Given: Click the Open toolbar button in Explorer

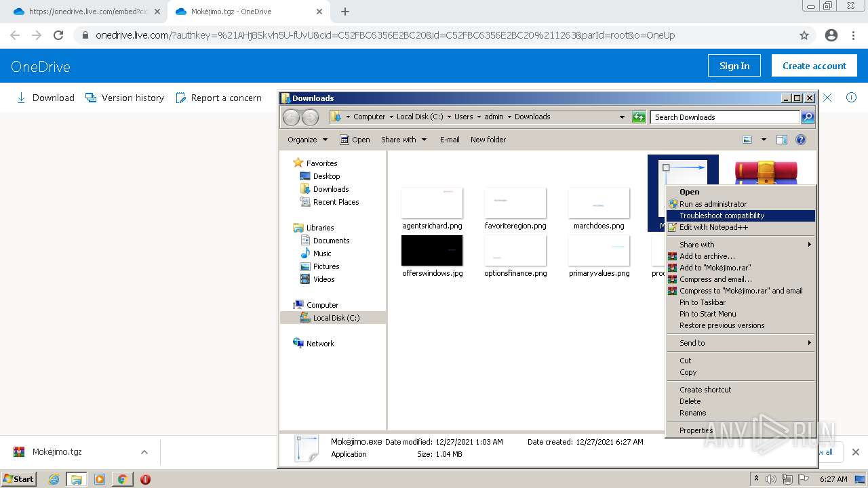Looking at the screenshot, I should [355, 140].
